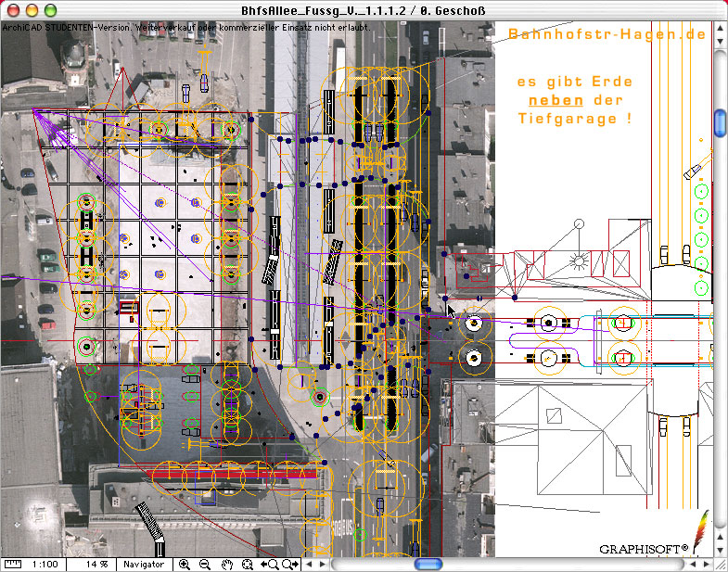728x572 pixels.
Task: Click the horizontal scrollbar blue thumb
Action: pos(428,564)
